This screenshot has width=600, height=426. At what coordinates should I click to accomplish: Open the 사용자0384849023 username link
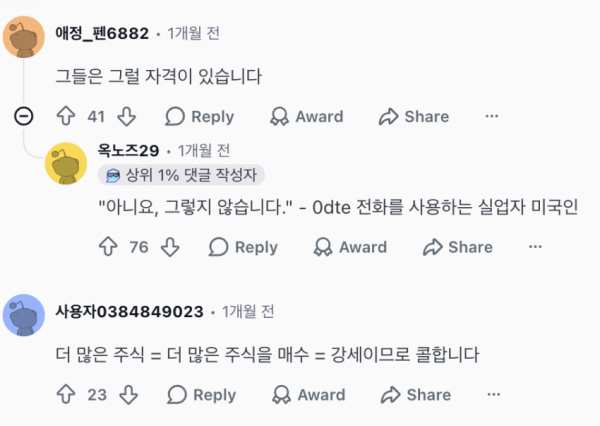[x=129, y=312]
